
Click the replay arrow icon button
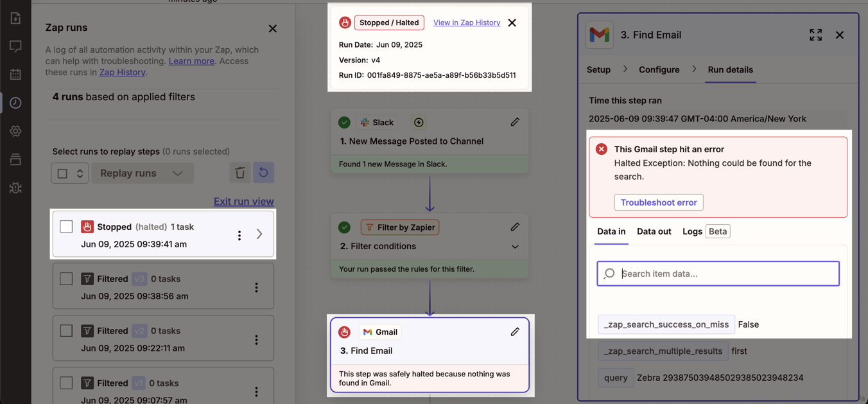[263, 173]
